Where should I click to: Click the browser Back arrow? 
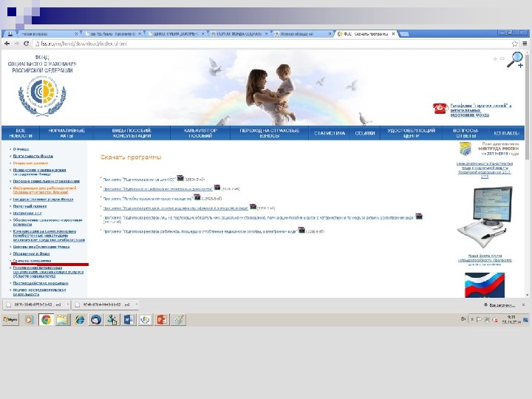click(x=7, y=44)
